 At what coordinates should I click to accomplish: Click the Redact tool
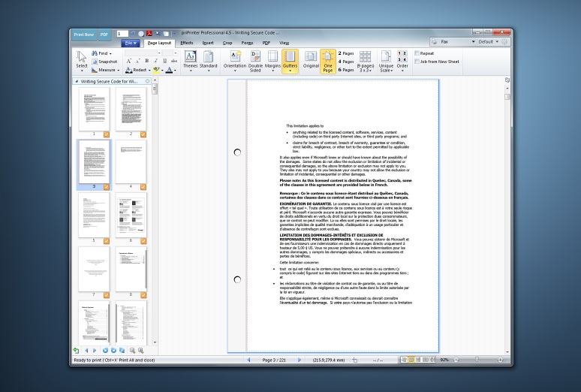[x=137, y=70]
